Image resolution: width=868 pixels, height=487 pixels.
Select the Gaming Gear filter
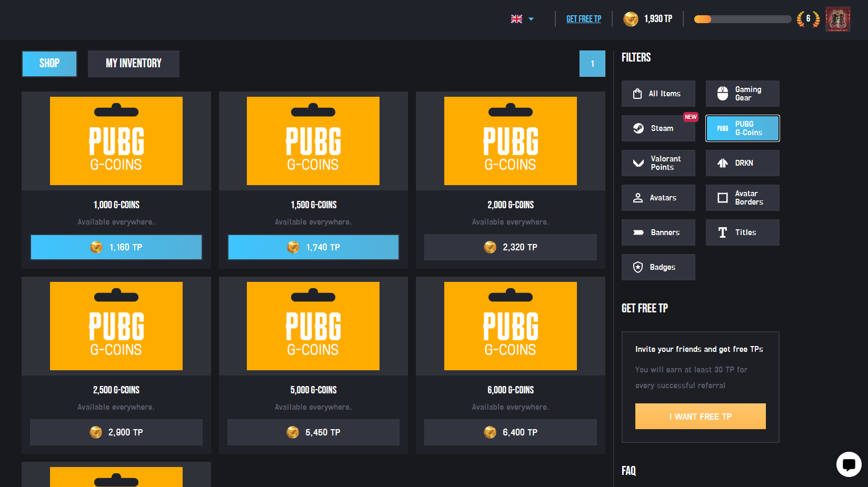point(743,94)
